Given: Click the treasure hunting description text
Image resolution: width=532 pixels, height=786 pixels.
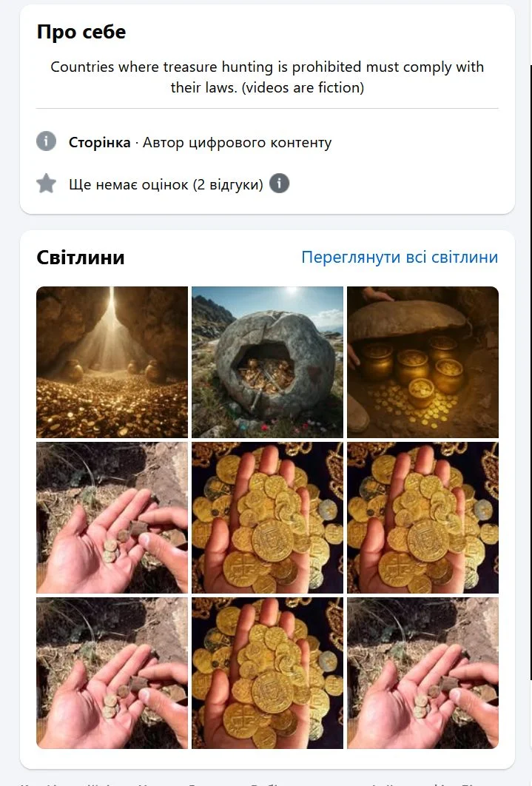Looking at the screenshot, I should [267, 77].
